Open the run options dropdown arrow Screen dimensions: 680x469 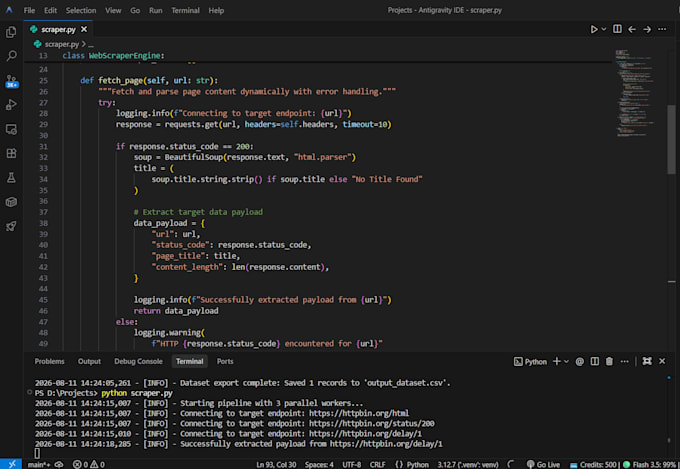[604, 29]
